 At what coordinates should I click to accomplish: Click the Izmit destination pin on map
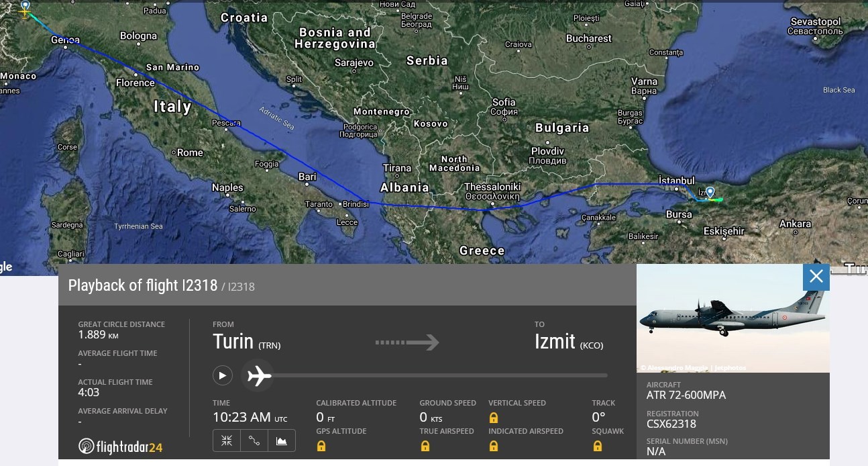710,193
